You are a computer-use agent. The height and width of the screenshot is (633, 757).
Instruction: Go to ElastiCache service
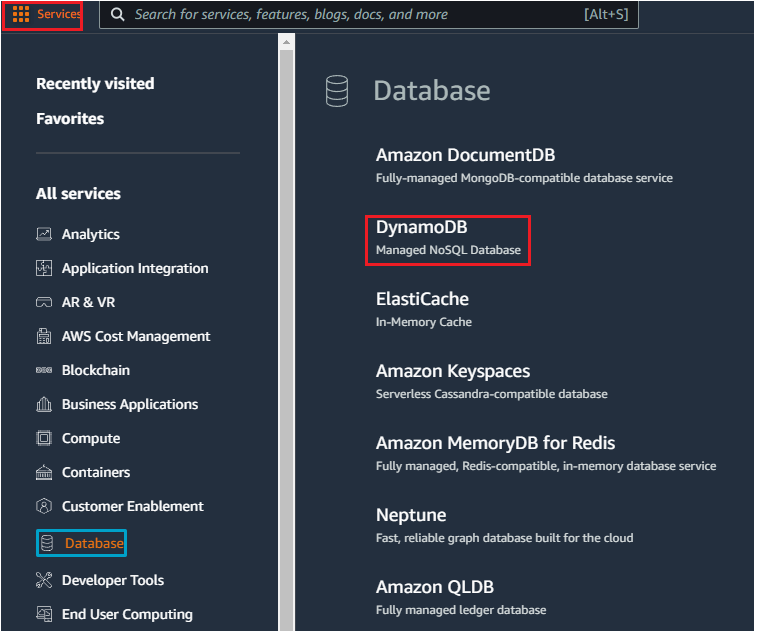422,299
